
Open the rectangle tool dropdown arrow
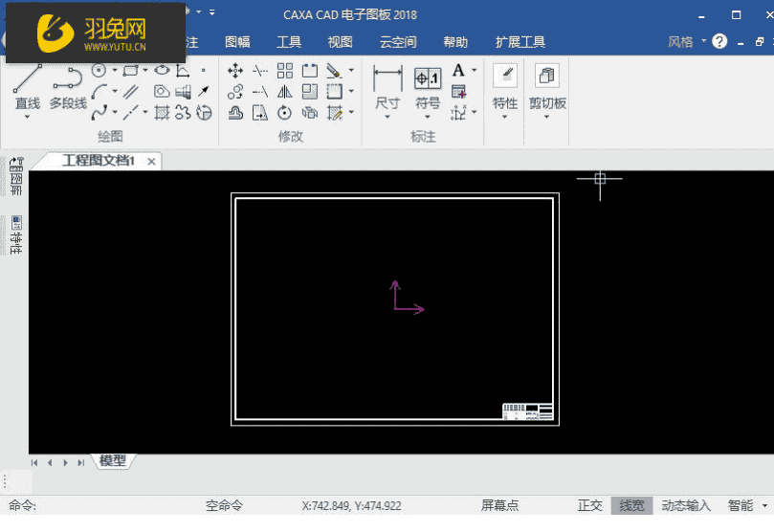pyautogui.click(x=145, y=71)
